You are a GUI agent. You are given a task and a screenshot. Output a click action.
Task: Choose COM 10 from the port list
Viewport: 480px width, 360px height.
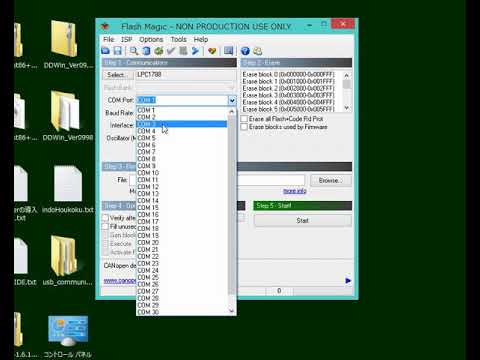coord(182,173)
